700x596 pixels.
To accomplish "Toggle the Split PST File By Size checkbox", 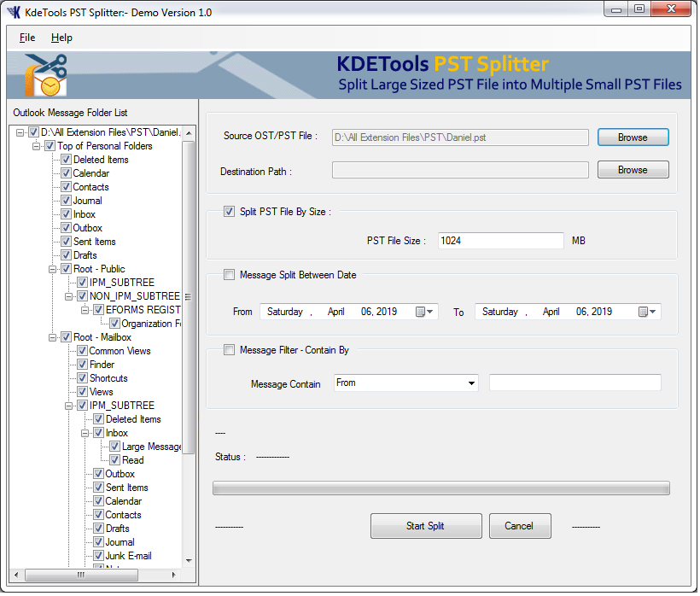I will coord(229,212).
